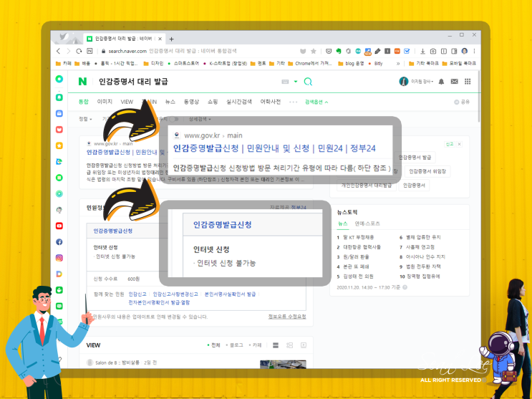Open the Naver services grid menu icon
532x399 pixels.
(x=468, y=82)
